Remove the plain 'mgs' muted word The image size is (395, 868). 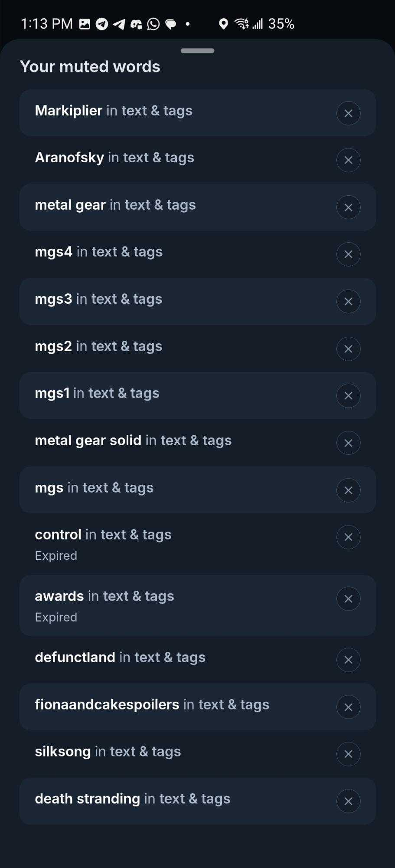point(348,490)
